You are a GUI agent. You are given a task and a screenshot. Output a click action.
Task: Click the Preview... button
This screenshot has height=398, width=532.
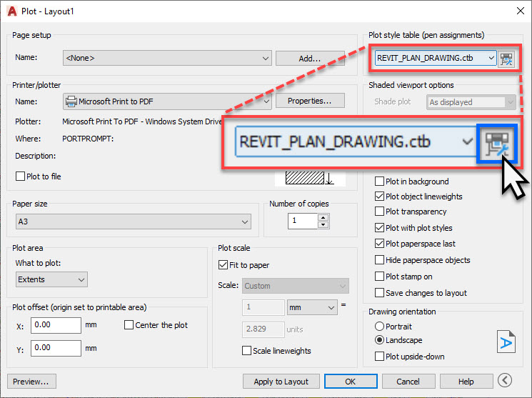(31, 382)
